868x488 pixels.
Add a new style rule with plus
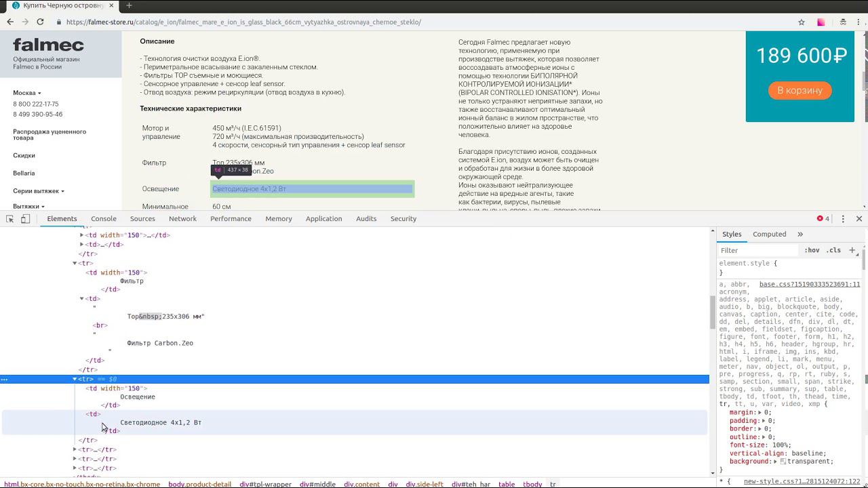[x=852, y=250]
